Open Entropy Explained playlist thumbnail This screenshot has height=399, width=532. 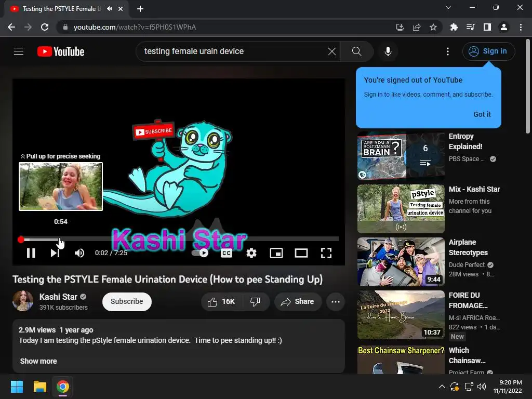[x=401, y=156]
